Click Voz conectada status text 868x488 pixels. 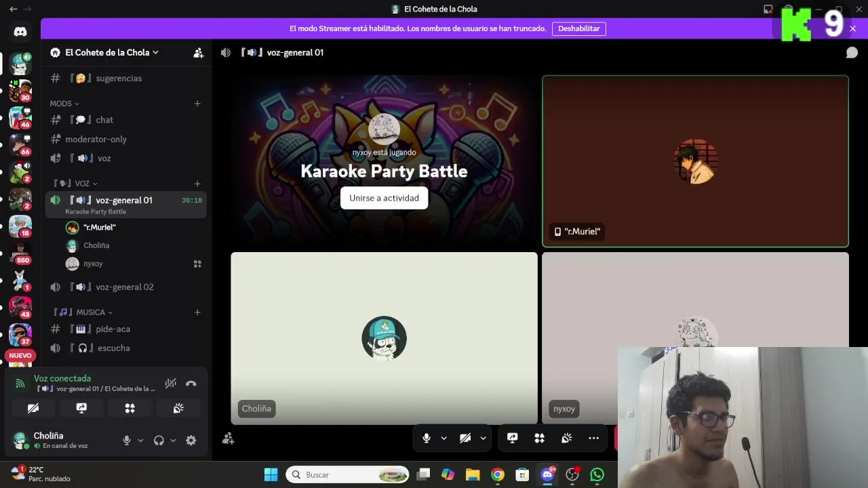tap(62, 378)
